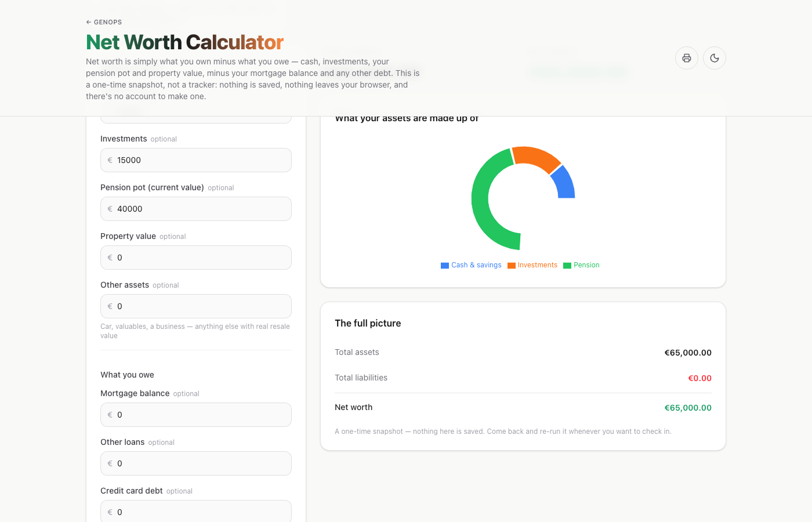Toggle the Cash & savings legend item

[x=471, y=265]
